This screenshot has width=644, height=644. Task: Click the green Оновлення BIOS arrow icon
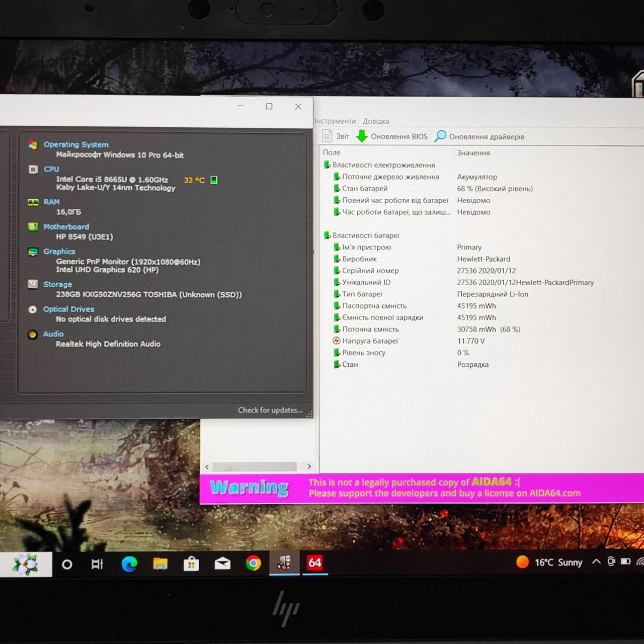pyautogui.click(x=362, y=136)
